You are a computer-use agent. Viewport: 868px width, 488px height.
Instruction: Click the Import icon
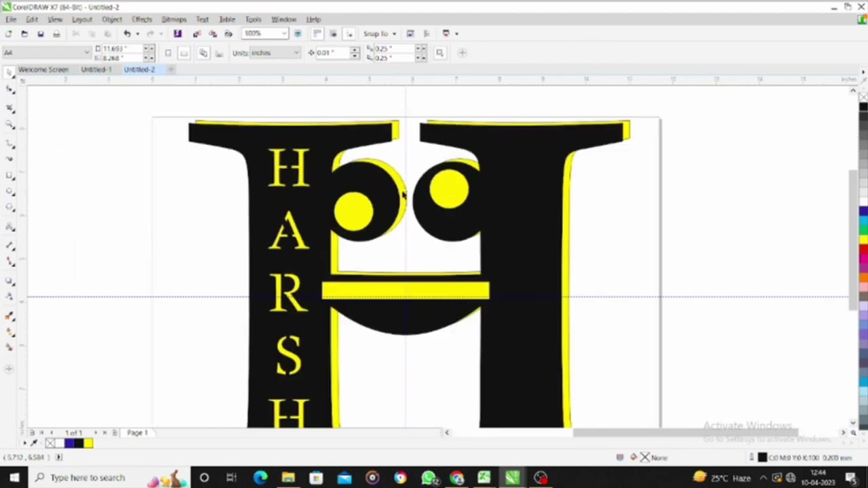click(x=197, y=34)
